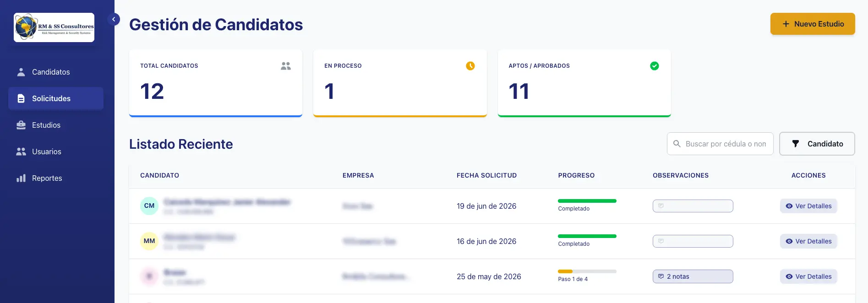The height and width of the screenshot is (303, 868).
Task: Go to Estudios in the sidebar
Action: (56, 125)
